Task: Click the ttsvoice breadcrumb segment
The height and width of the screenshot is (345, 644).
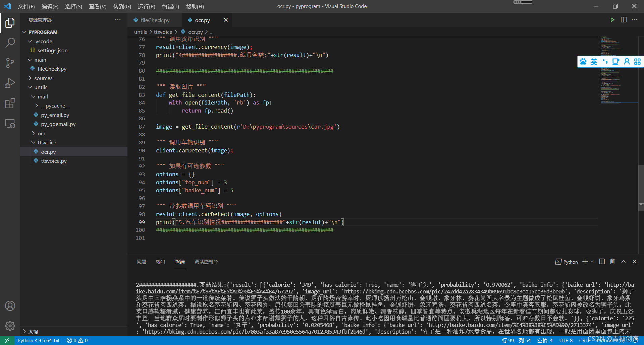Action: tap(163, 32)
